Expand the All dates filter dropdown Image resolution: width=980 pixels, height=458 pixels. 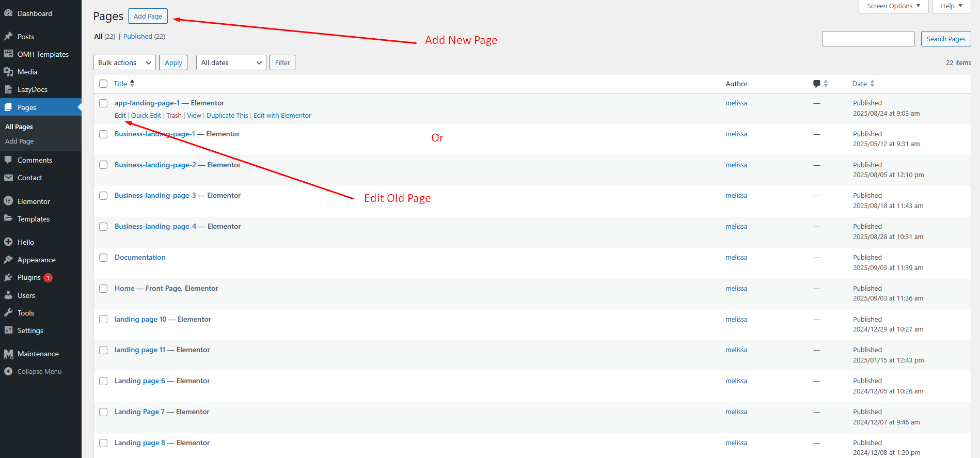pyautogui.click(x=231, y=62)
